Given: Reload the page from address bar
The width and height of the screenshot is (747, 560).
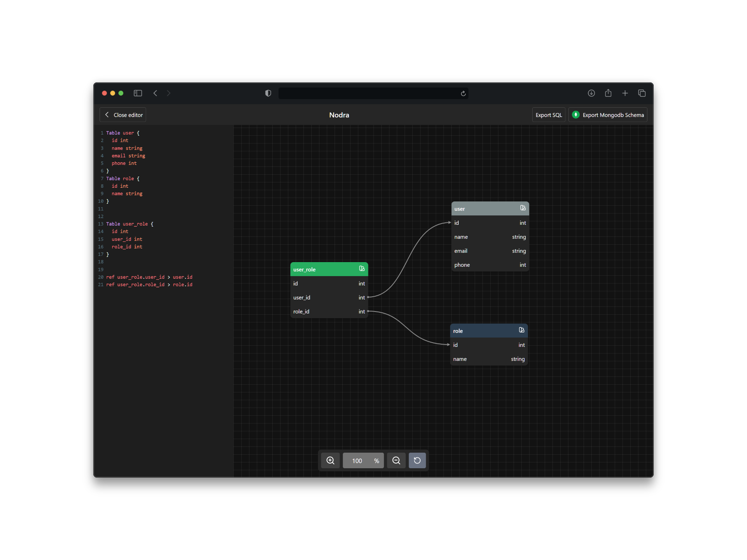Looking at the screenshot, I should click(463, 94).
